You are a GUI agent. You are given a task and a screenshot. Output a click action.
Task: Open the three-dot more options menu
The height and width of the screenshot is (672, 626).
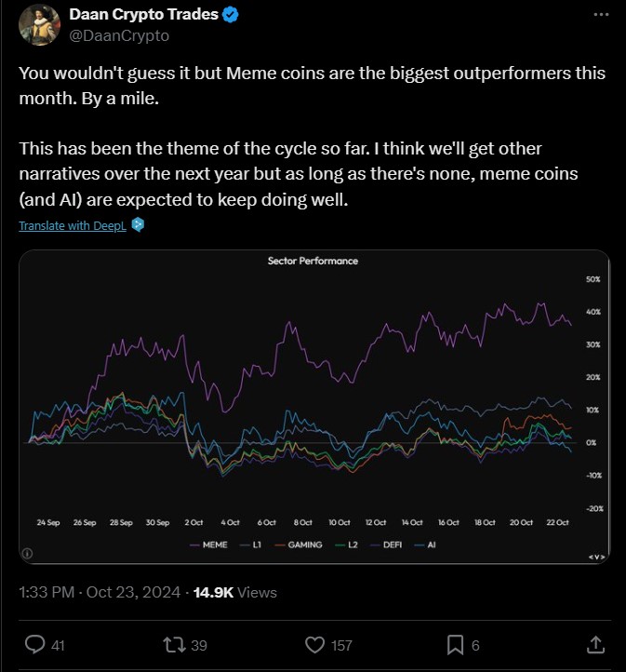pyautogui.click(x=601, y=15)
